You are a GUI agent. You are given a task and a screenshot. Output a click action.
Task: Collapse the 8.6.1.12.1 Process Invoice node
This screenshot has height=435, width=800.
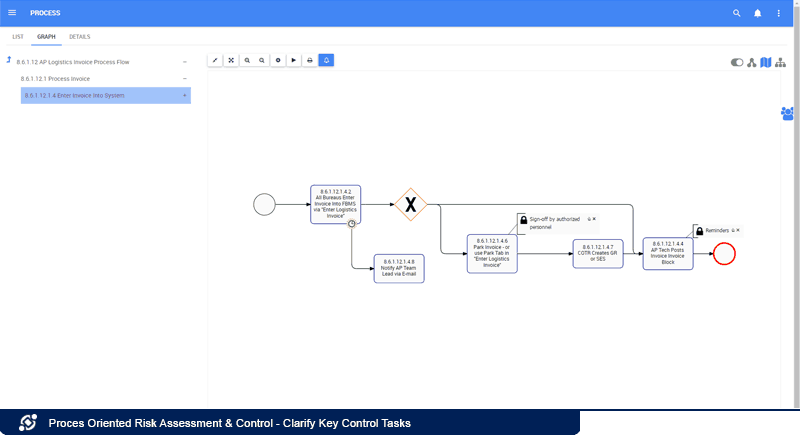185,78
